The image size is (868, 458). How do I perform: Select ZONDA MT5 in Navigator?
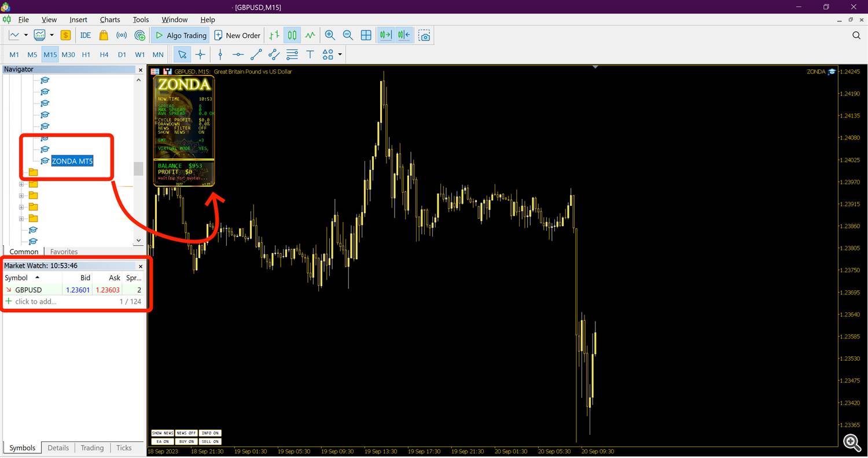pos(72,161)
